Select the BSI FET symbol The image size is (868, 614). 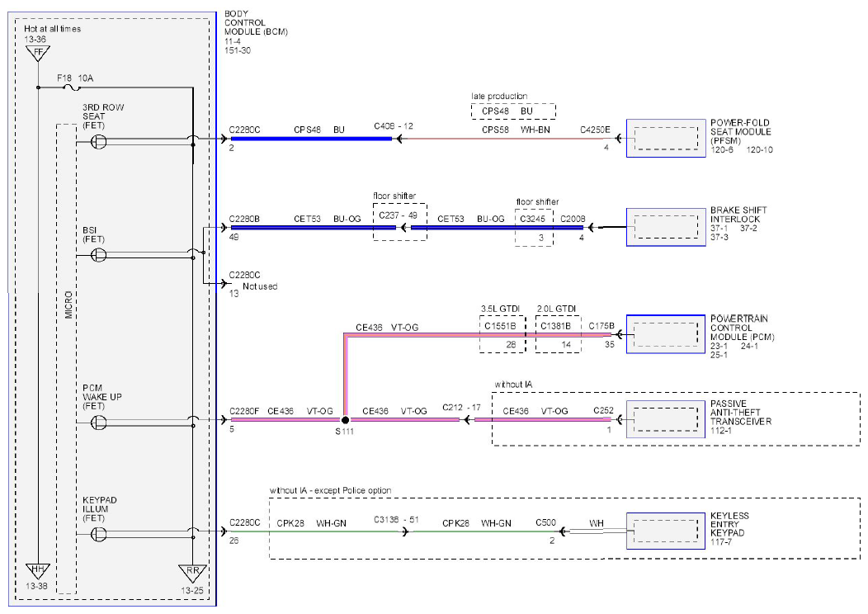[x=98, y=255]
